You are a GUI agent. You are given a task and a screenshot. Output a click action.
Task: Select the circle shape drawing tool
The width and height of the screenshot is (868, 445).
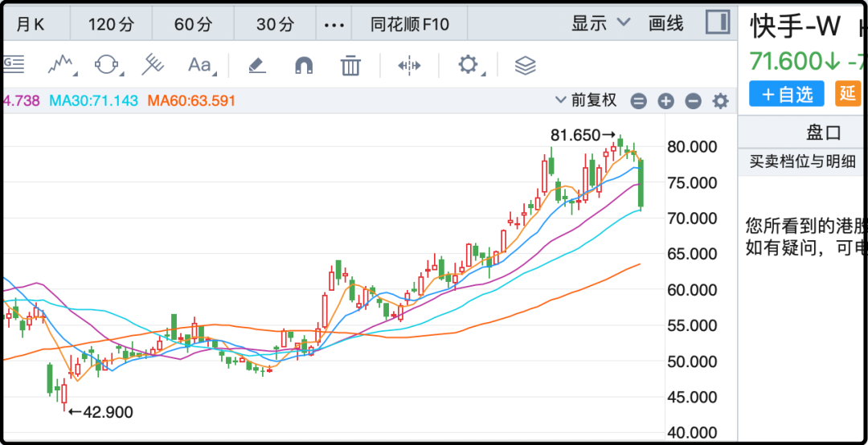[107, 64]
